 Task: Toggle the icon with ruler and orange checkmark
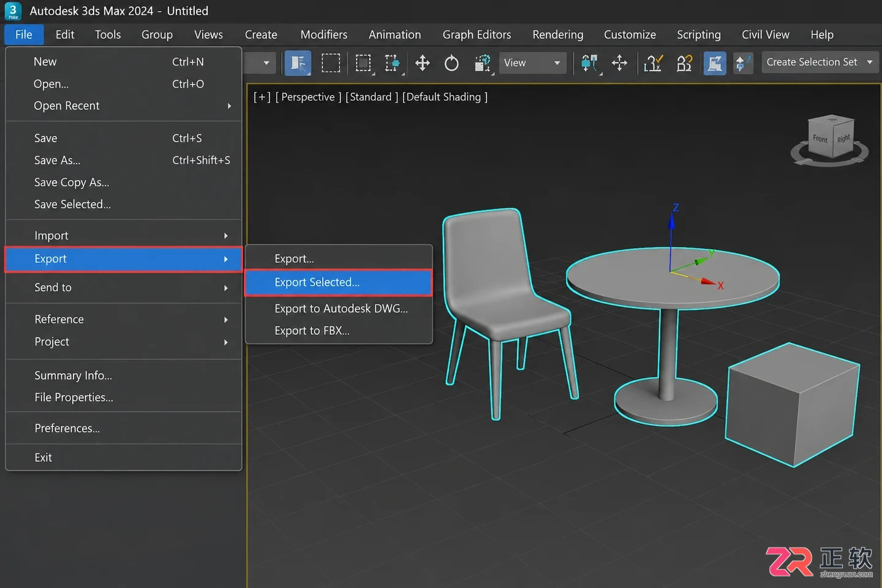pos(654,63)
